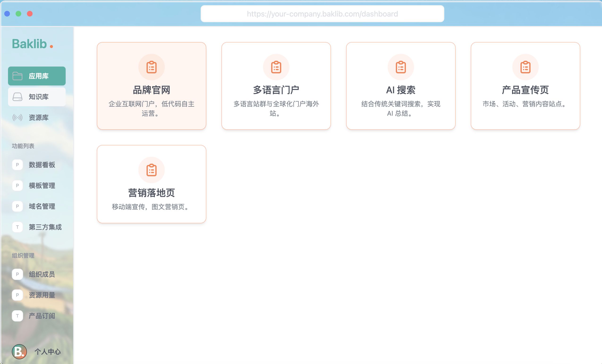Switch to 知识库 in the sidebar
602x364 pixels.
(x=37, y=97)
